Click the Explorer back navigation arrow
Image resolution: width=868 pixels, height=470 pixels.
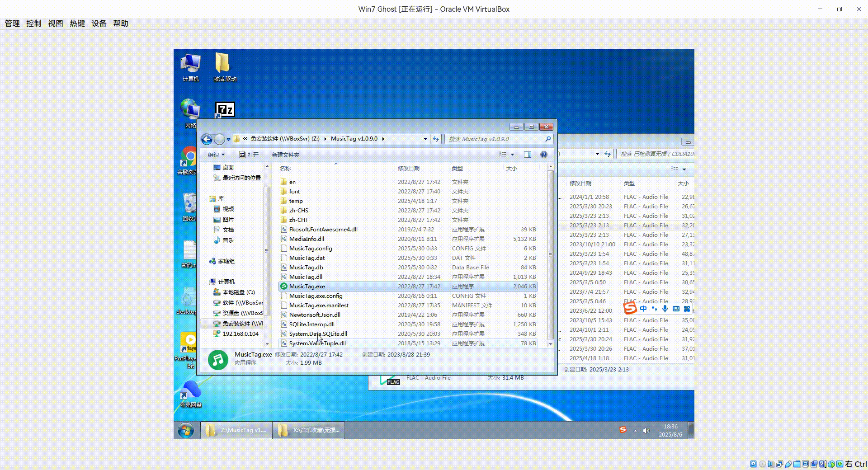pos(207,139)
